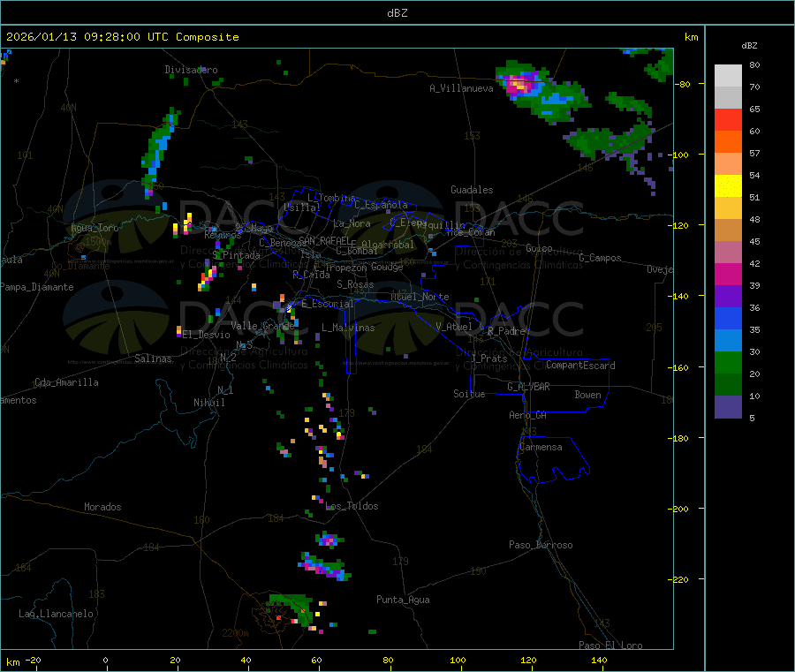Click the Bowen map label
795x672 pixels.
coord(587,395)
